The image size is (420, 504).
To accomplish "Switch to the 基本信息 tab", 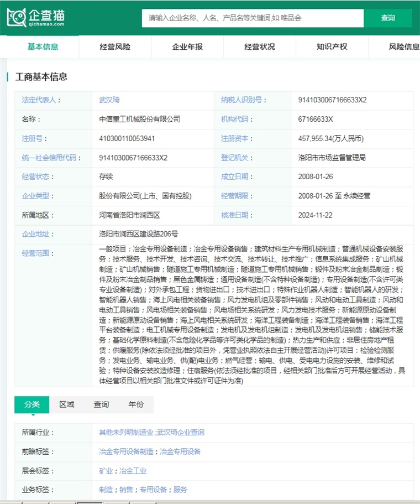I will coord(43,47).
